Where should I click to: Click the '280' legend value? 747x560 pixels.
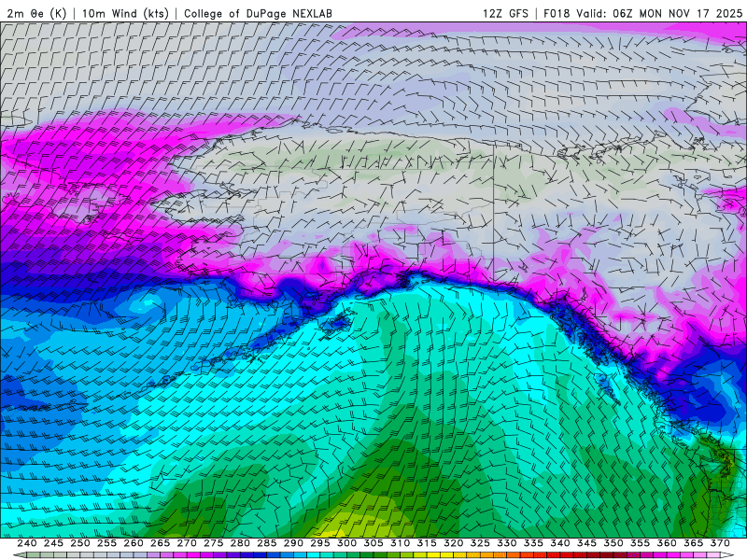click(240, 543)
